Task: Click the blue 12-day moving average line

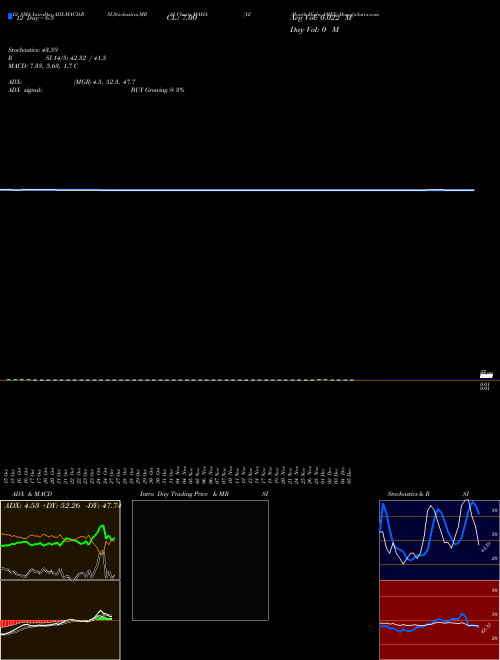Action: pyautogui.click(x=237, y=190)
